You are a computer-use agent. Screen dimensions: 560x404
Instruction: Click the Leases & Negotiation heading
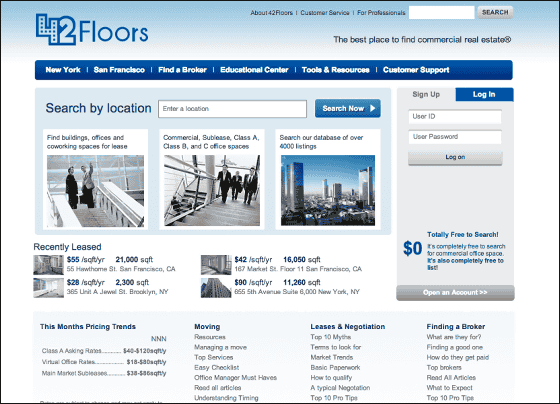pos(348,326)
